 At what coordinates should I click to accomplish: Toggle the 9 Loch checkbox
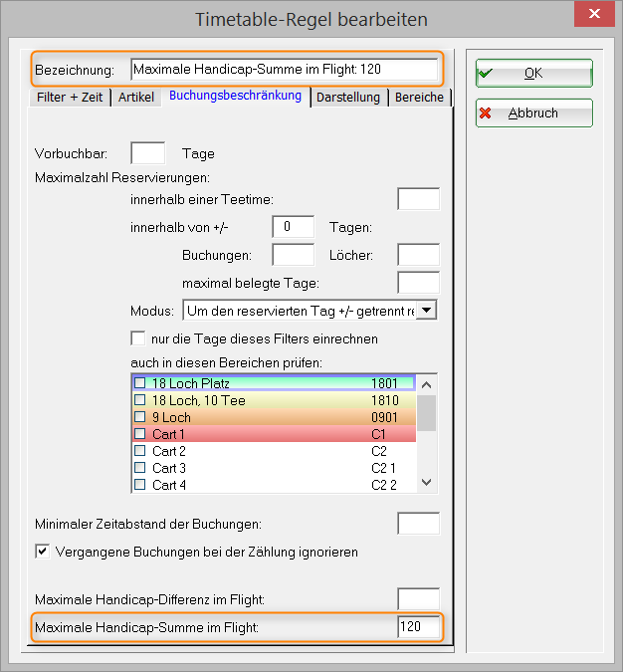[x=140, y=416]
